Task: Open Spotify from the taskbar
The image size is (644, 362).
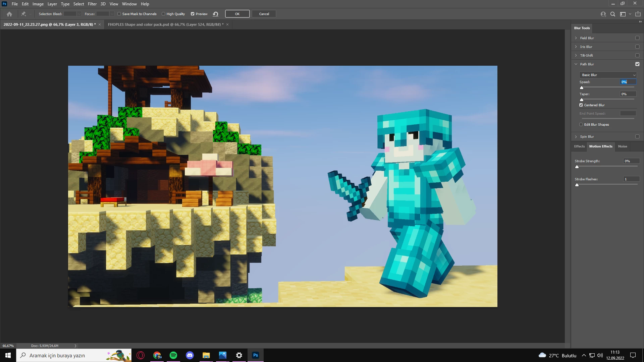Action: pyautogui.click(x=173, y=355)
